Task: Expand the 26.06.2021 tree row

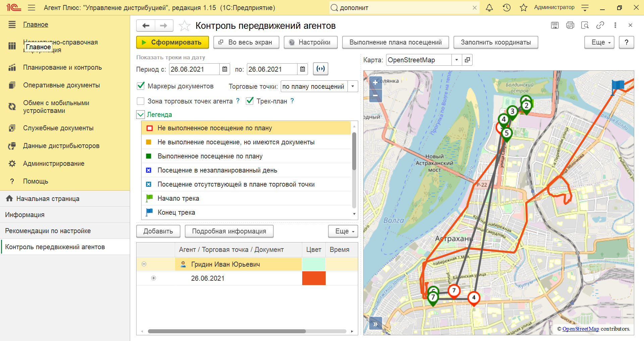Action: point(154,278)
